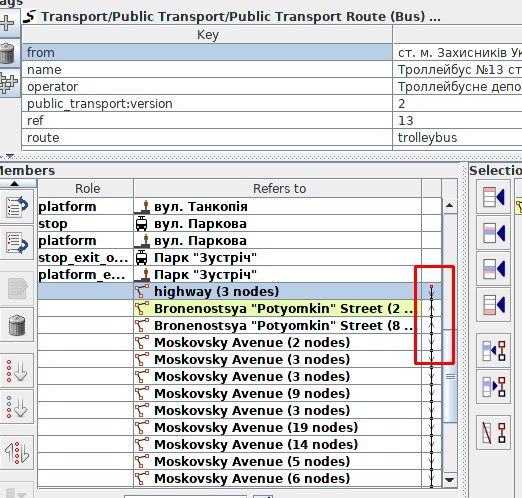Image resolution: width=522 pixels, height=498 pixels.
Task: Collapse members panel using small up arrow
Action: click(14, 183)
